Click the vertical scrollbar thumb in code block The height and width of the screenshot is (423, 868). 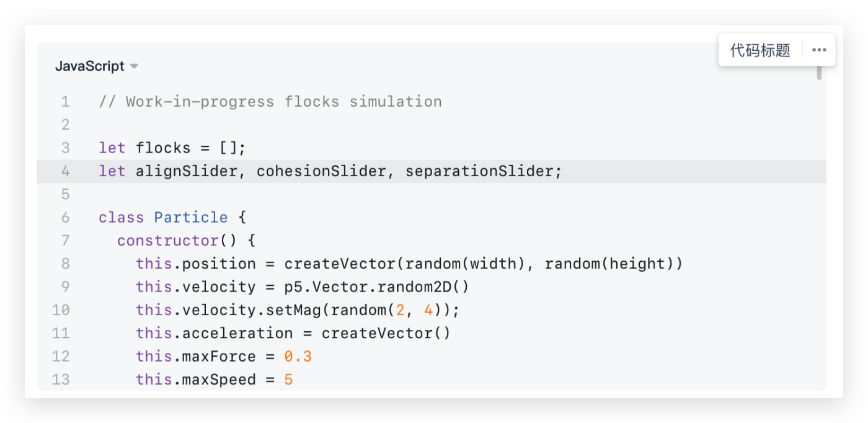(819, 72)
